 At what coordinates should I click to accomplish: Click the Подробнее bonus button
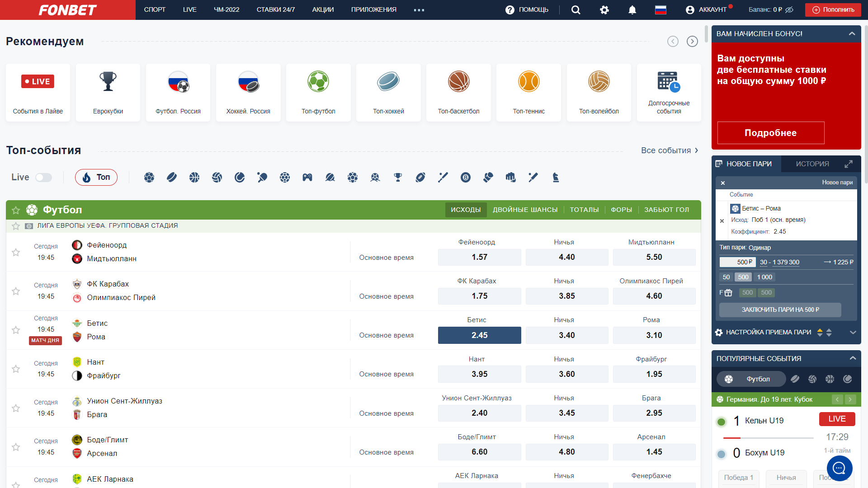(771, 133)
